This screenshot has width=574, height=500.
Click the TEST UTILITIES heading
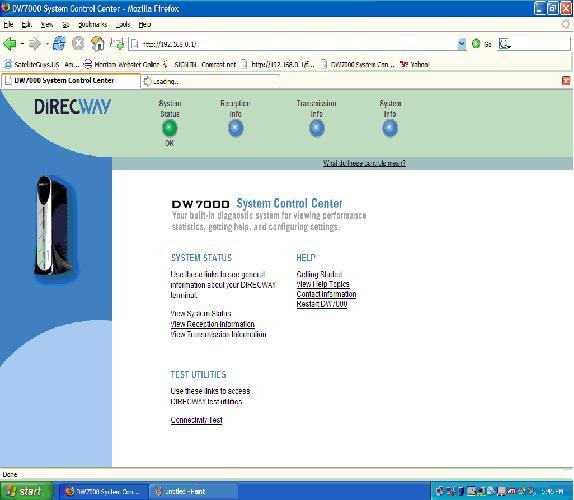click(x=198, y=374)
